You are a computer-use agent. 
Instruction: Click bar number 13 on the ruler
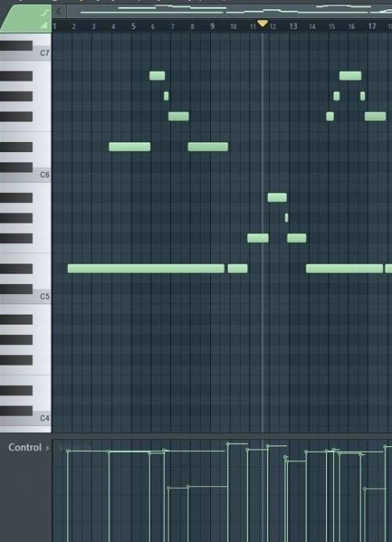(293, 27)
